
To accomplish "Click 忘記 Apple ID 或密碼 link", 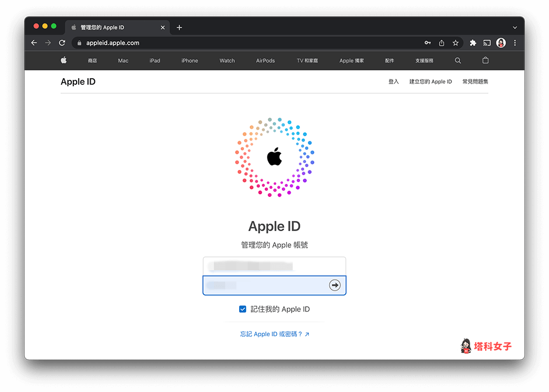I will [274, 334].
